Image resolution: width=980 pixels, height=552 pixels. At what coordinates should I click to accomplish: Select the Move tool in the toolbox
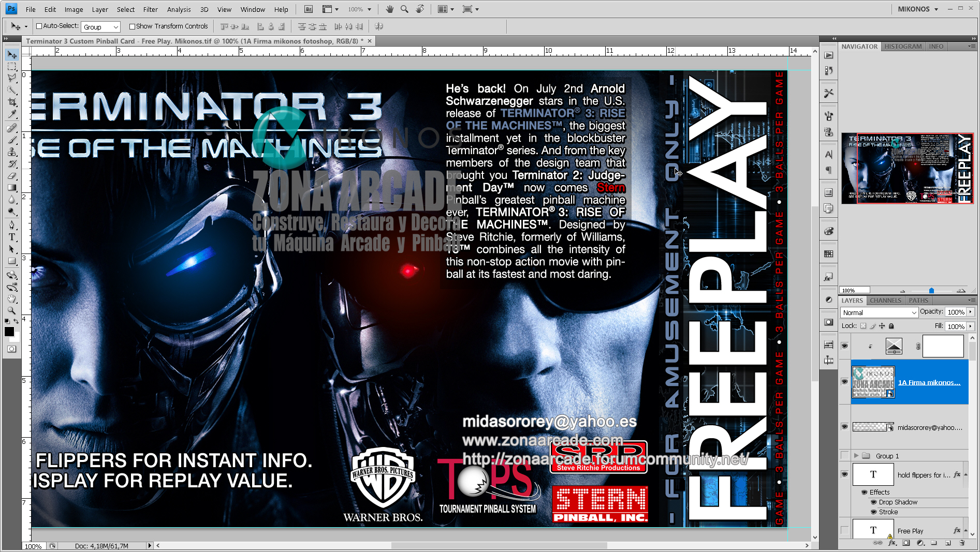click(x=12, y=54)
